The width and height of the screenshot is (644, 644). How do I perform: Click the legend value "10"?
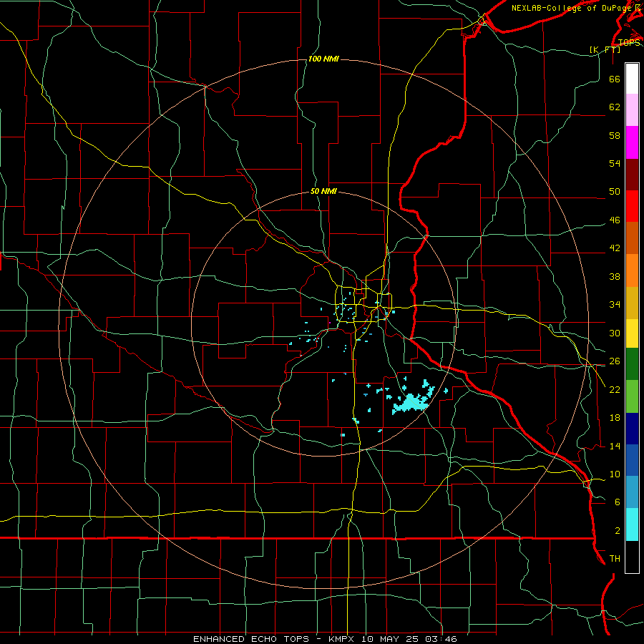(615, 474)
